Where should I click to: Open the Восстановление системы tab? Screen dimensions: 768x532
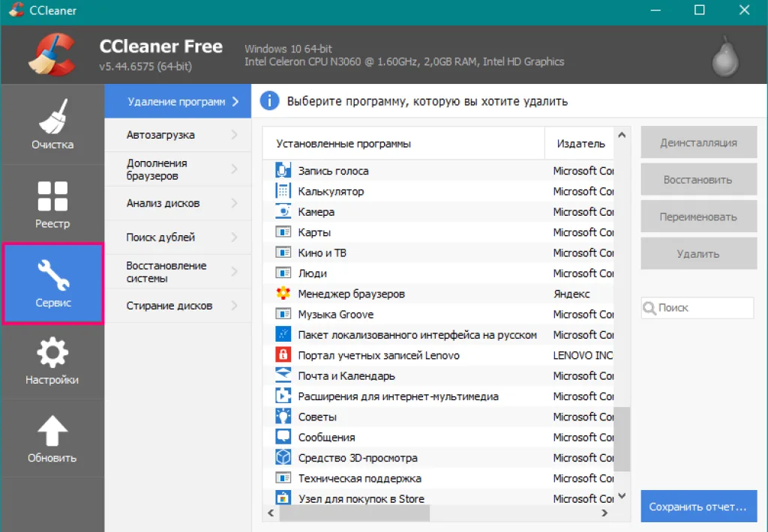tap(178, 272)
